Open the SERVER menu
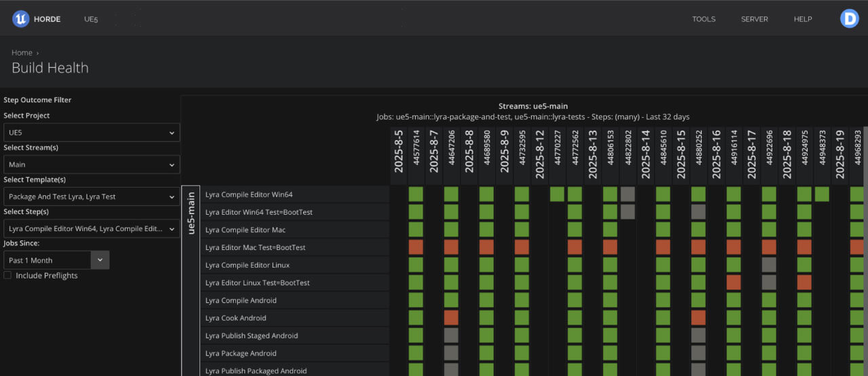This screenshot has width=868, height=376. [x=755, y=19]
